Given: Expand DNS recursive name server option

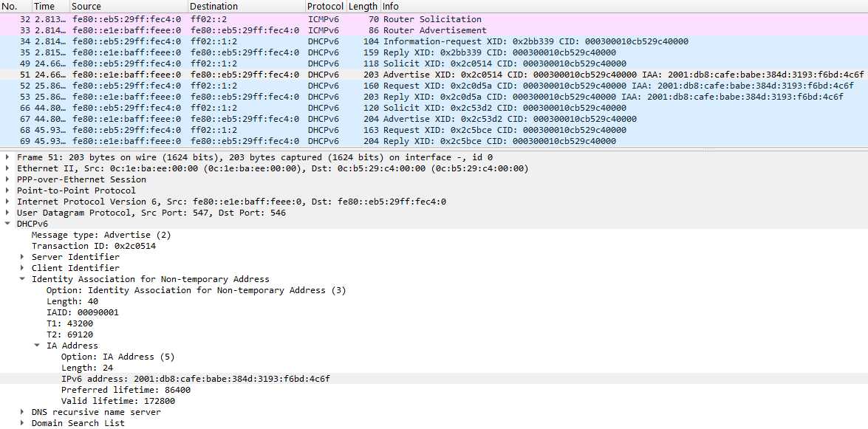Looking at the screenshot, I should click(x=22, y=412).
